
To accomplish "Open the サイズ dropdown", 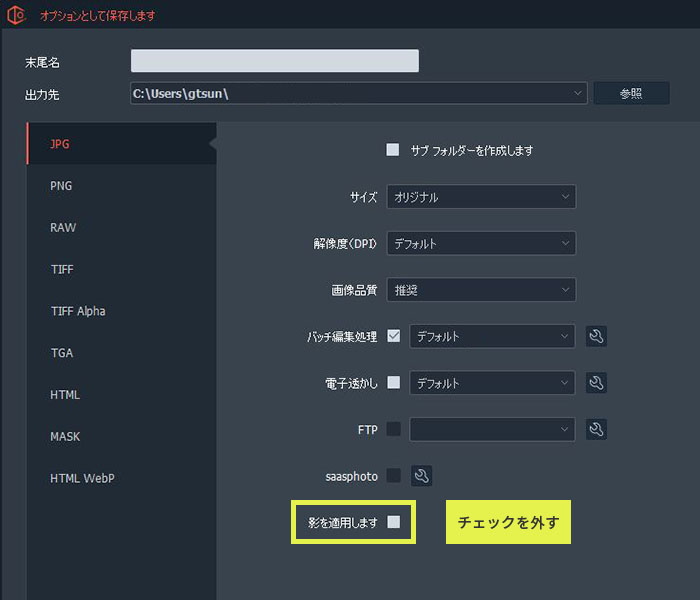I will click(x=481, y=197).
